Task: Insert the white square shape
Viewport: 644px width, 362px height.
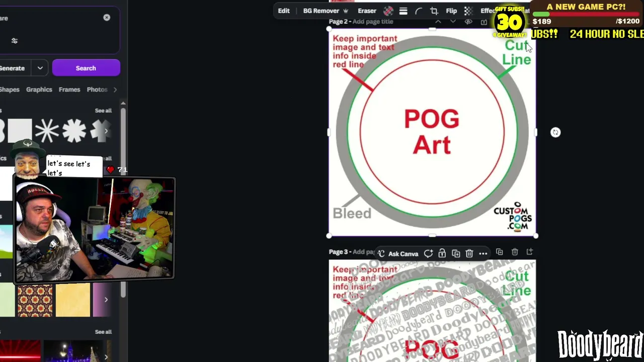Action: click(x=20, y=131)
